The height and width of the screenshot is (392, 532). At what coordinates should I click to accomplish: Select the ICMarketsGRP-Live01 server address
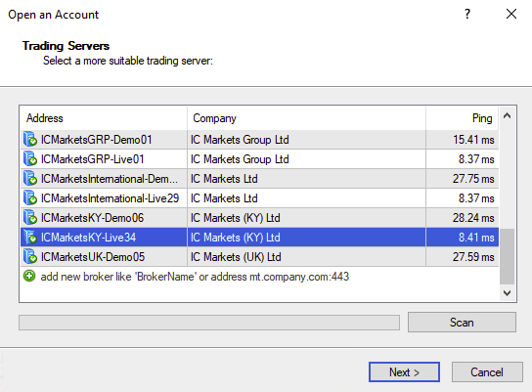[x=92, y=159]
